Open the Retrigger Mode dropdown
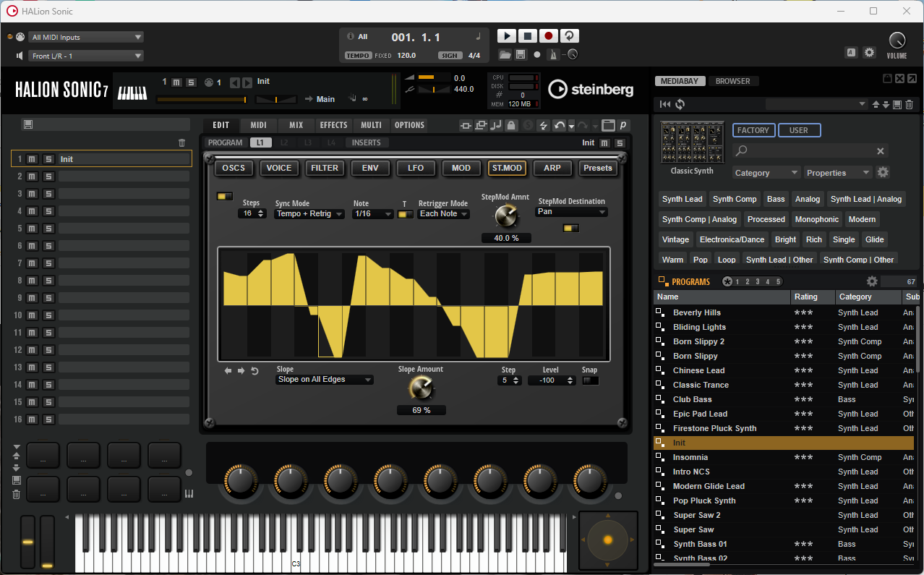 (x=444, y=214)
